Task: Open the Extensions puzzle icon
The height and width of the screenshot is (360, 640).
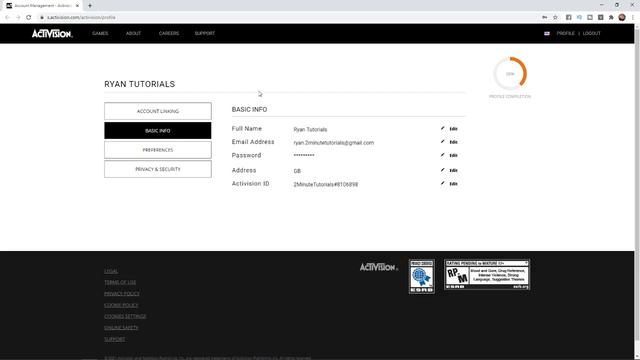Action: coord(611,18)
